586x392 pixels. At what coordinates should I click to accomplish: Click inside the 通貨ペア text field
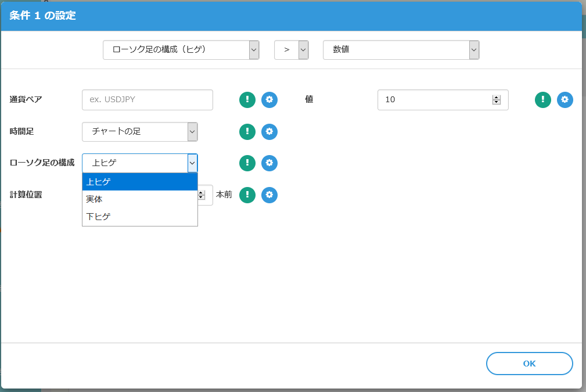147,99
